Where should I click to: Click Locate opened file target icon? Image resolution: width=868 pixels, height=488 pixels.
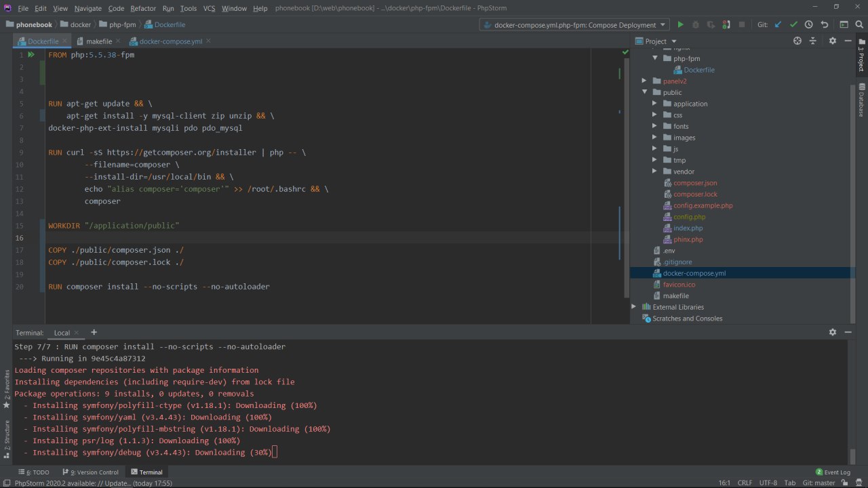797,41
